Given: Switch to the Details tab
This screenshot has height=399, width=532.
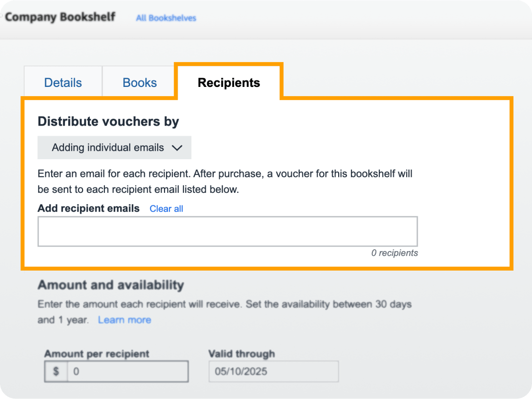Looking at the screenshot, I should pyautogui.click(x=63, y=83).
